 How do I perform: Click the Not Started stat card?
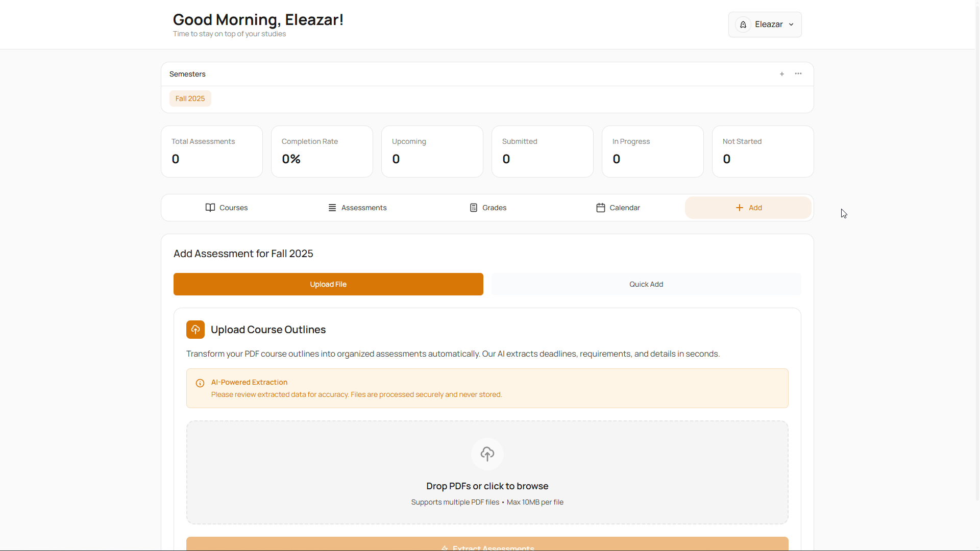point(763,152)
